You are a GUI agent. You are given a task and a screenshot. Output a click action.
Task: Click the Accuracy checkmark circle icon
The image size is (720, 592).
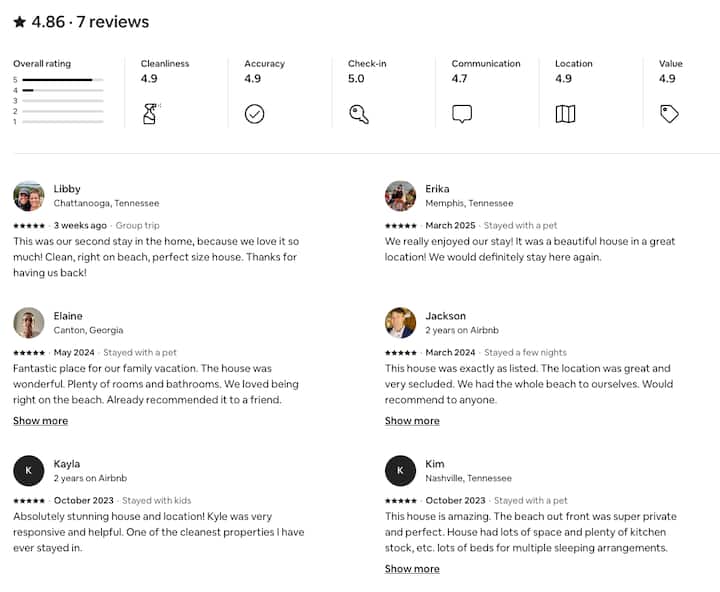tap(254, 114)
